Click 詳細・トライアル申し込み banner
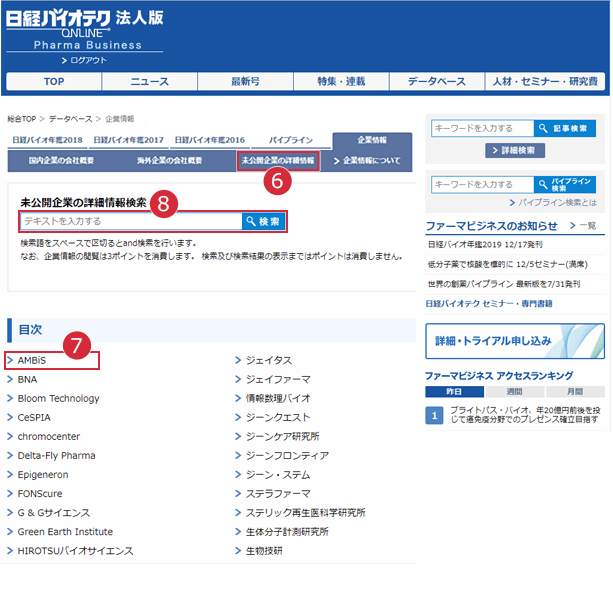Image resolution: width=613 pixels, height=601 pixels. 515,341
